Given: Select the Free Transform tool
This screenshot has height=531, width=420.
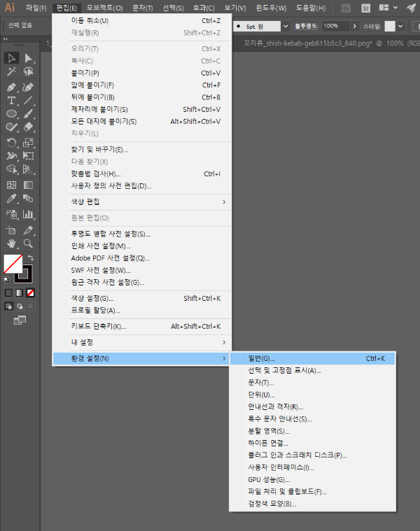Looking at the screenshot, I should pyautogui.click(x=29, y=156).
